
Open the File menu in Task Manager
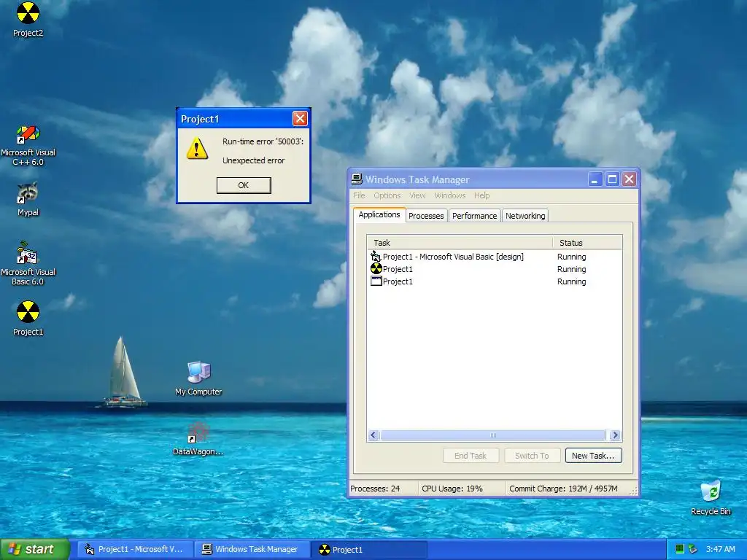[x=359, y=195]
